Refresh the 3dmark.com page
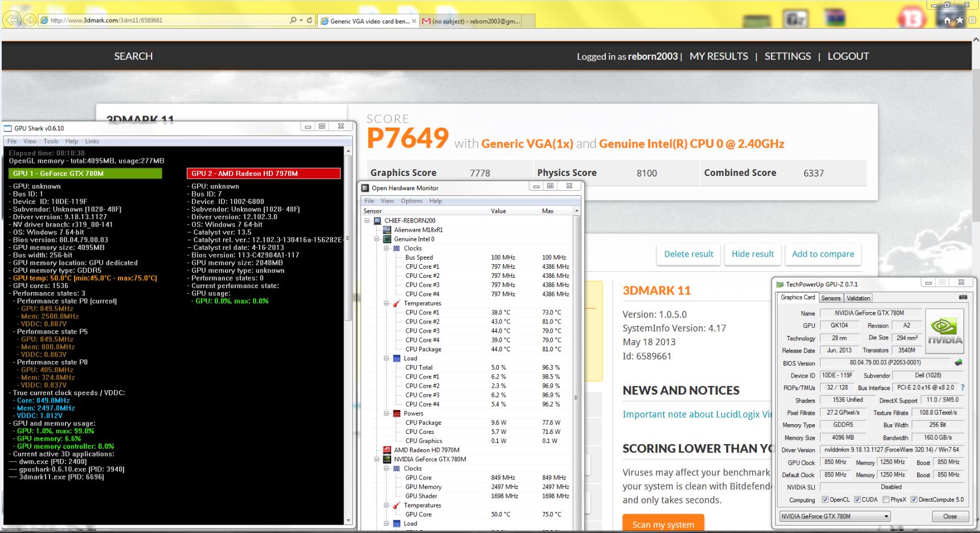 (310, 20)
